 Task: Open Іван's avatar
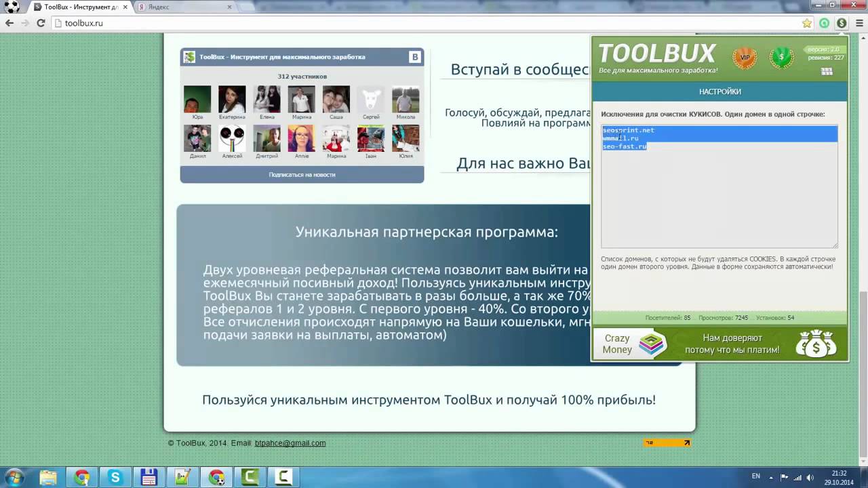click(x=371, y=138)
